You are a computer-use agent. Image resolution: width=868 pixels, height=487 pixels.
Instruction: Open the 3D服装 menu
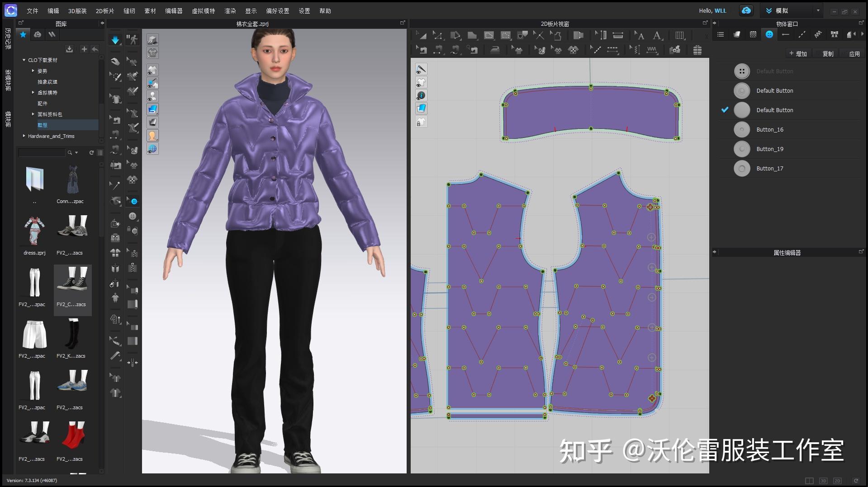click(x=77, y=11)
